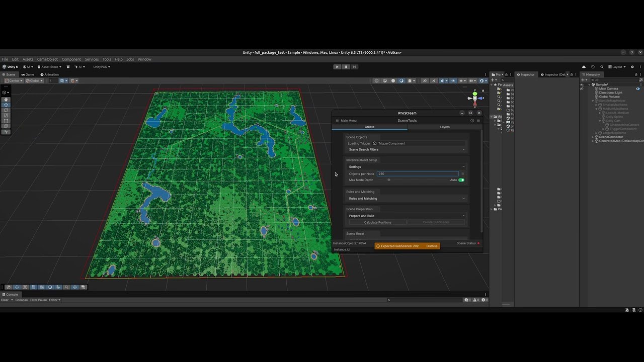Image resolution: width=644 pixels, height=362 pixels.
Task: Select the Rect tool in scene toolbar
Action: pos(6,121)
